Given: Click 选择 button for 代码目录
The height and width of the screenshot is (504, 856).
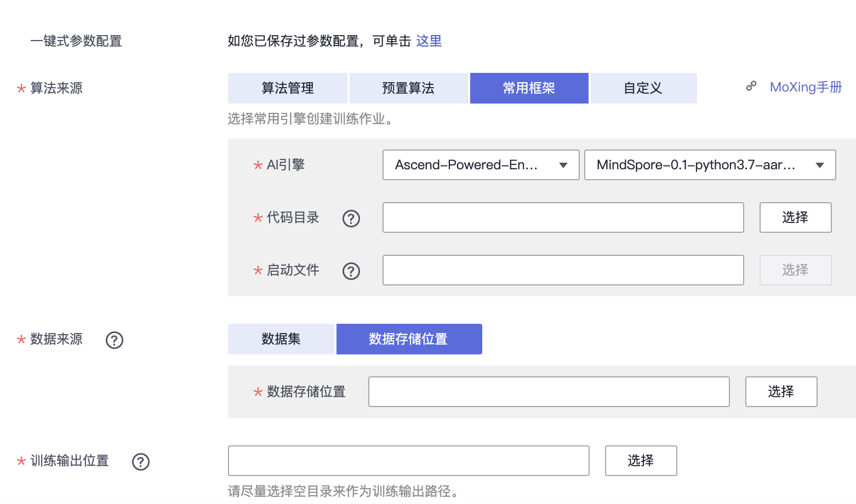Looking at the screenshot, I should [x=795, y=217].
